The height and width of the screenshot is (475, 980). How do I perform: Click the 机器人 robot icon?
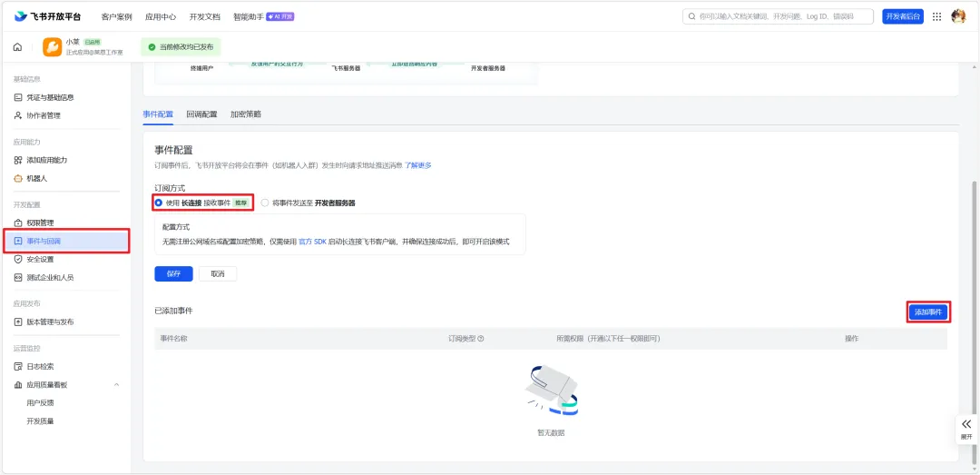18,178
